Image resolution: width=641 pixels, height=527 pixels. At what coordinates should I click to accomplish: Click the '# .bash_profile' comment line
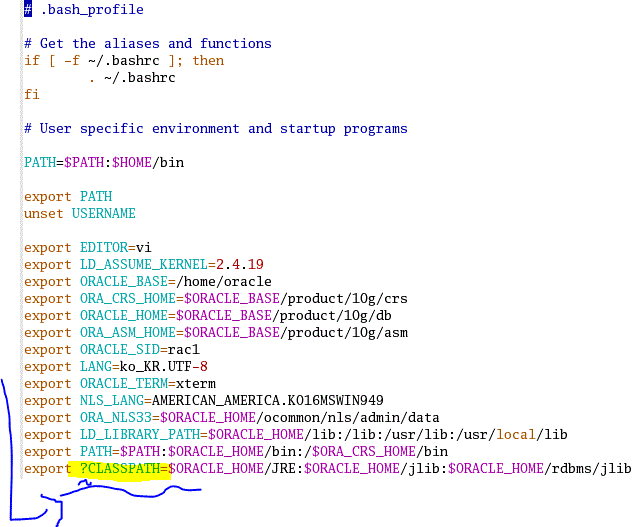pyautogui.click(x=84, y=9)
